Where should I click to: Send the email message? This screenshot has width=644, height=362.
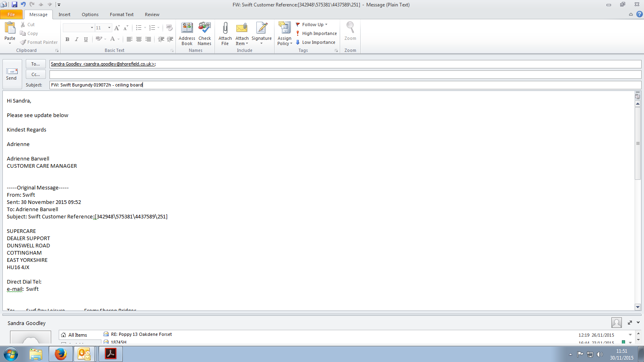coord(12,74)
